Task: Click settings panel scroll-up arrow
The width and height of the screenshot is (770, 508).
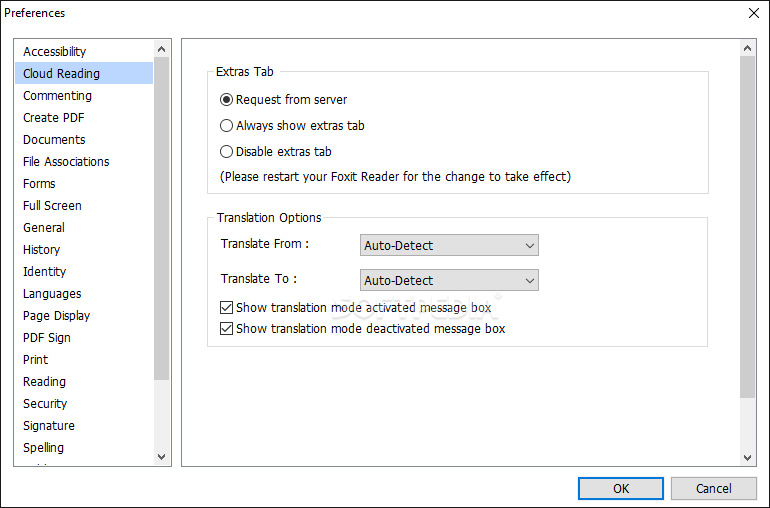Action: click(x=747, y=48)
